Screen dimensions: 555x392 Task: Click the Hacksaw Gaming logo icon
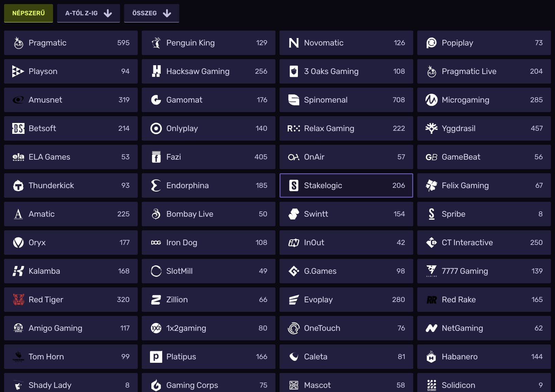(156, 71)
